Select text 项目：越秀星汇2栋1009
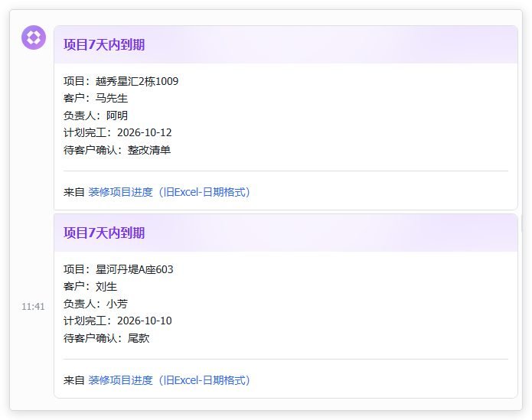 click(121, 81)
